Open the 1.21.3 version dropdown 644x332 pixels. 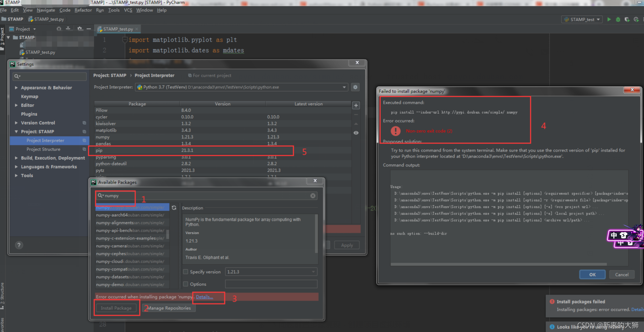[x=271, y=272]
